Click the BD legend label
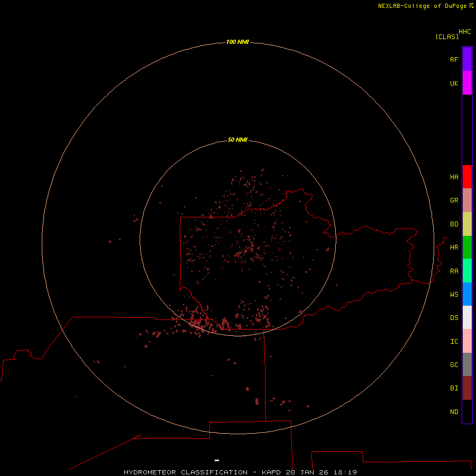This screenshot has width=476, height=476. point(454,224)
